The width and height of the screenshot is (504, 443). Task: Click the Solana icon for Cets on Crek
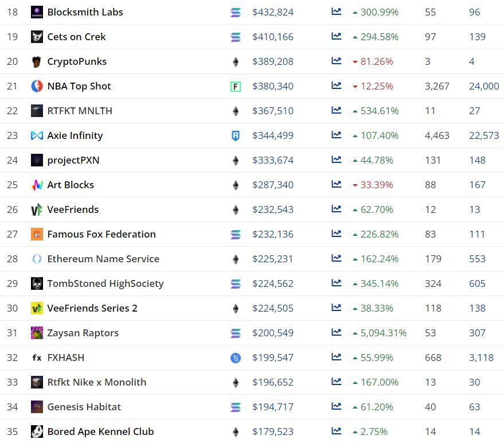pos(236,37)
